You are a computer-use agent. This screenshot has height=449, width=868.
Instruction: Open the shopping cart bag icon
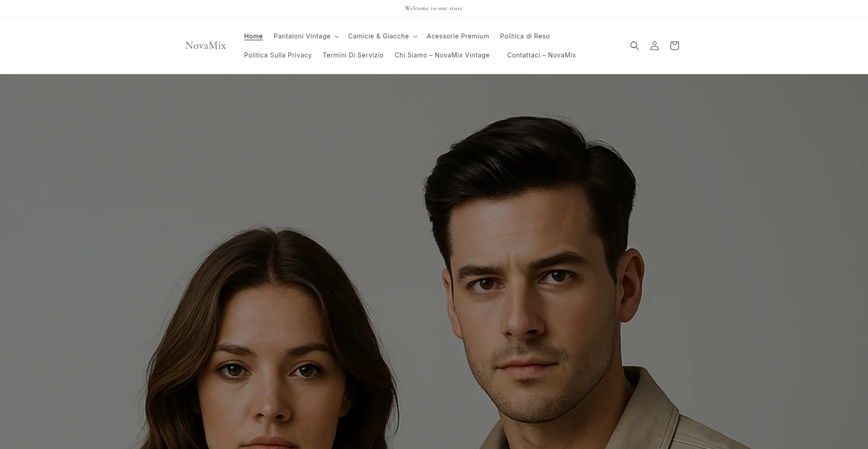pos(674,46)
